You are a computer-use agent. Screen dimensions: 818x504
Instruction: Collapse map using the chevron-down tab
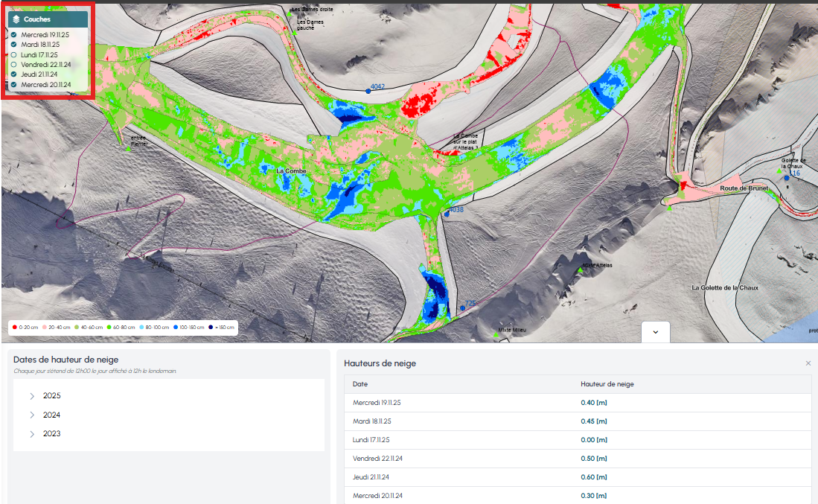coord(655,332)
